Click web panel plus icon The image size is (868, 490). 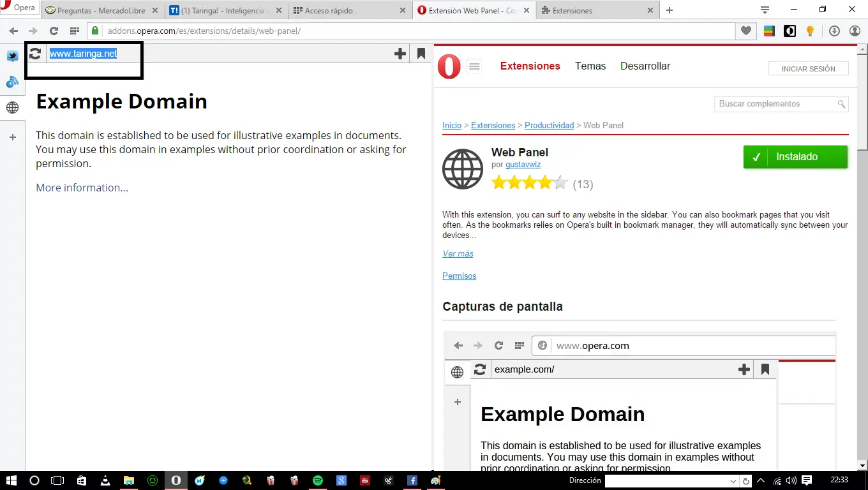(400, 54)
